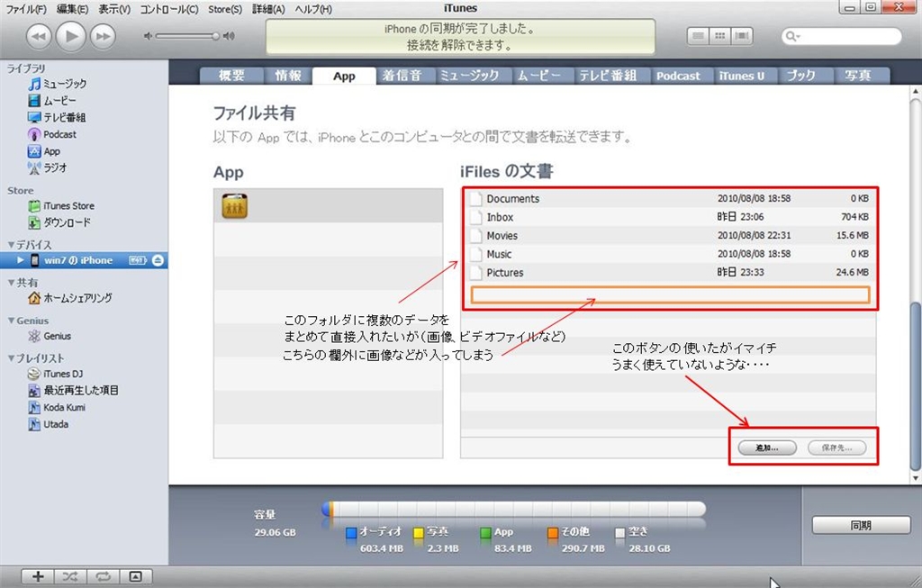Viewport: 922px width, 588px height.
Task: Switch to the ブック tab
Action: (x=800, y=76)
